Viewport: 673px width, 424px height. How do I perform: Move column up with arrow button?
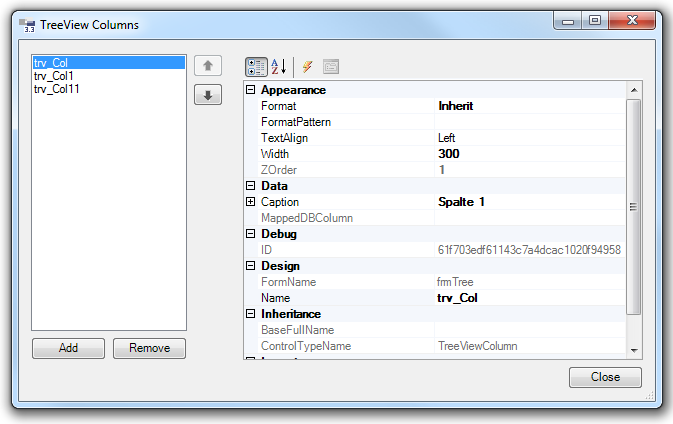point(207,67)
